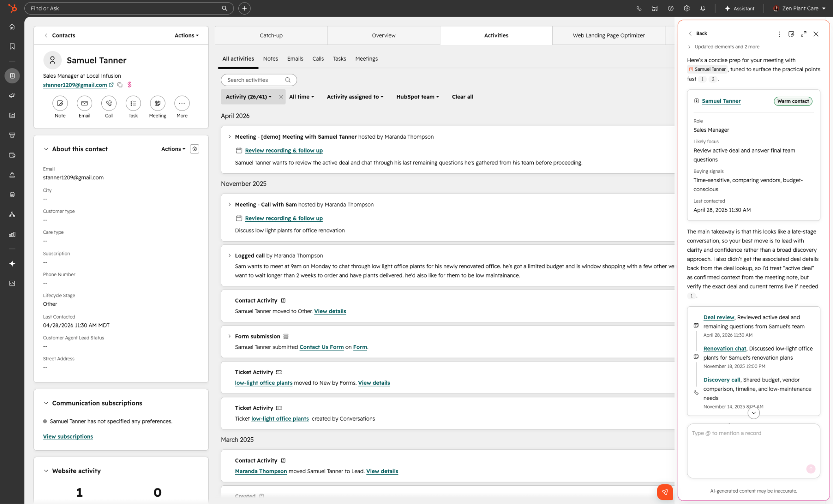Open the Contacts Actions dropdown
This screenshot has width=833, height=504.
(x=187, y=35)
